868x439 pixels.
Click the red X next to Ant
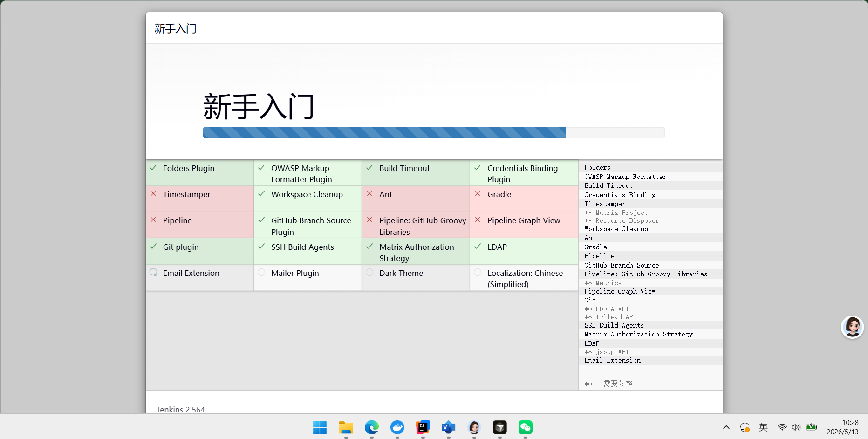[x=369, y=193]
